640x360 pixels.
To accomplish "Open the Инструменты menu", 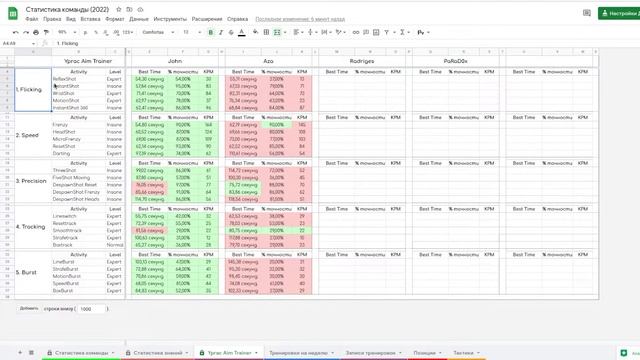I will click(170, 19).
